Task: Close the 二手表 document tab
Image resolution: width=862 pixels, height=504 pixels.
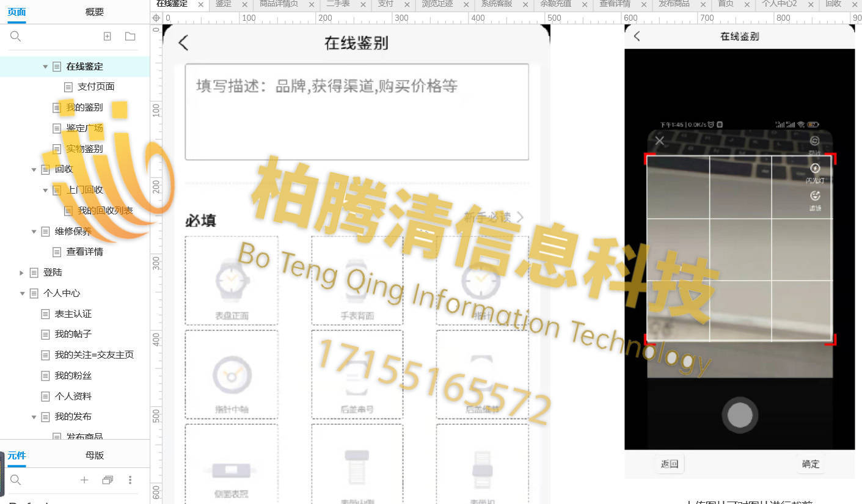Action: (362, 4)
